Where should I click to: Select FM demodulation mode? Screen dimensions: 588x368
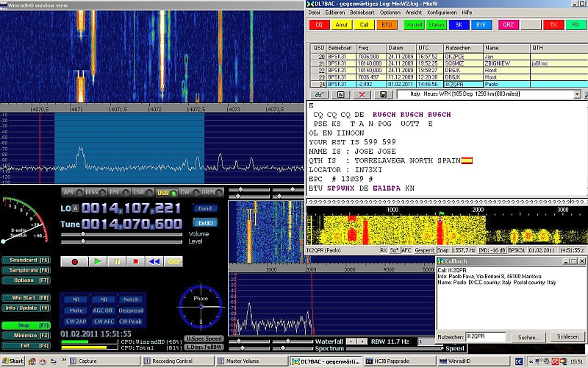[119, 192]
